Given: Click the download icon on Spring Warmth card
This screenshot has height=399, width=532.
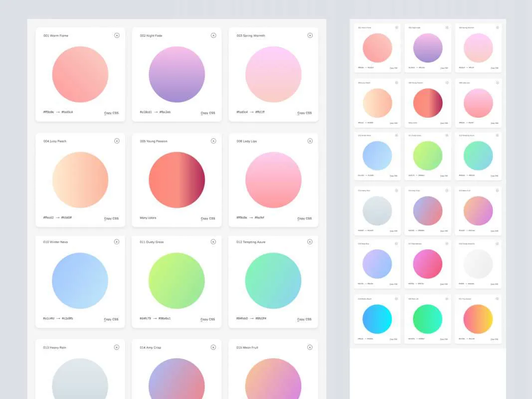Looking at the screenshot, I should tap(310, 35).
